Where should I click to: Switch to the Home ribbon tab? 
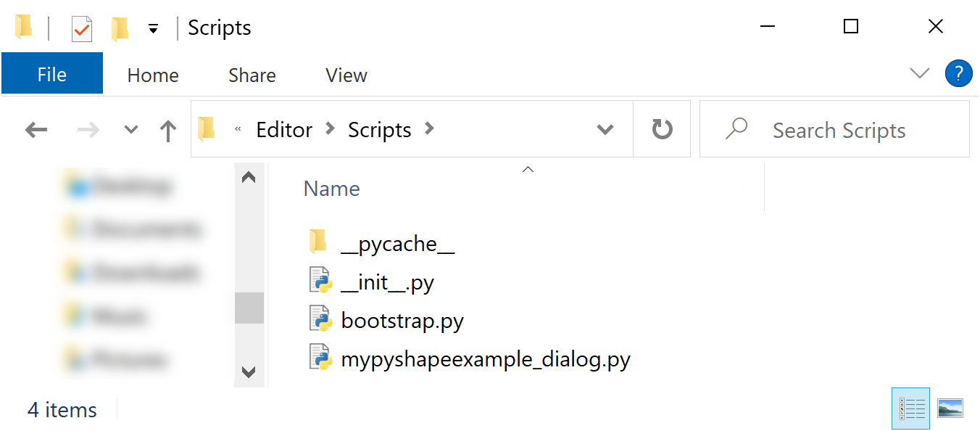[x=152, y=75]
